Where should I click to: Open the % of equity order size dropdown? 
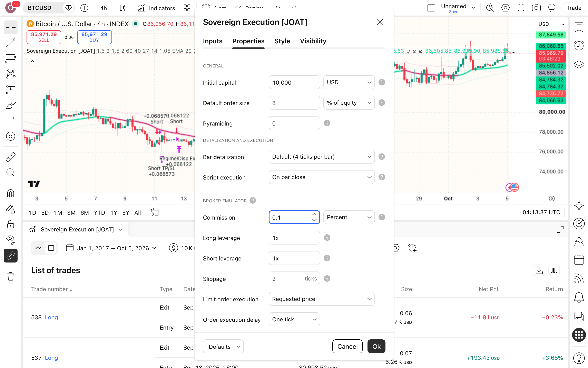coord(349,103)
